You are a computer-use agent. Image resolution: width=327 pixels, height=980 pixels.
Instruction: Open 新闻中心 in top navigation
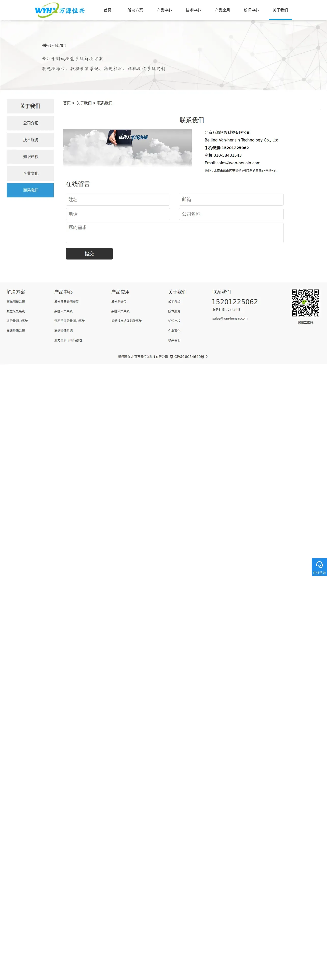click(x=251, y=10)
